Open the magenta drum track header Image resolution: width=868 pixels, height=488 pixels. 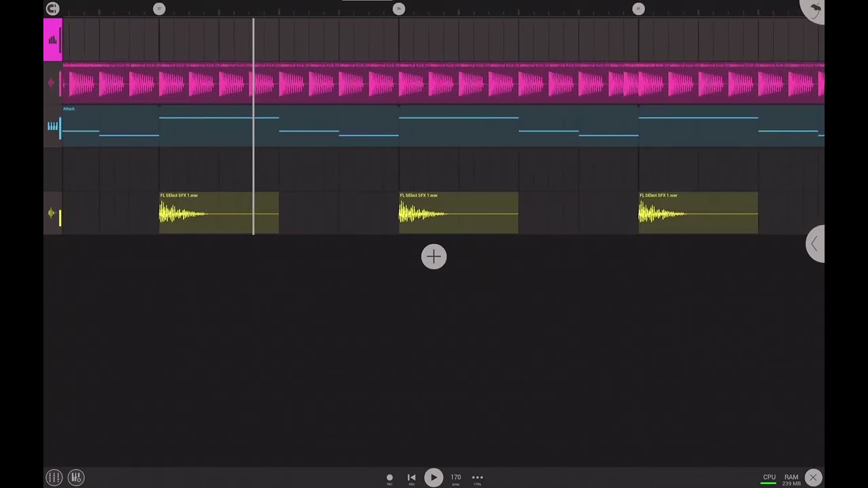coord(53,39)
